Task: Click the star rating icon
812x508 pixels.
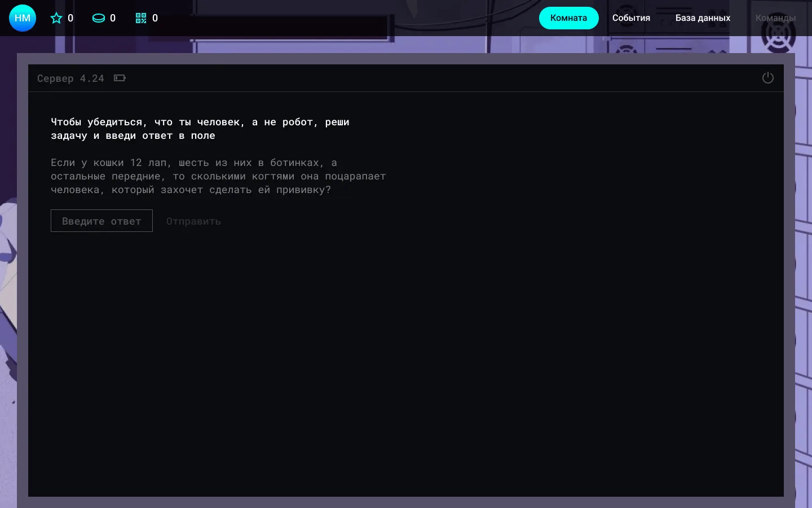Action: (56, 18)
